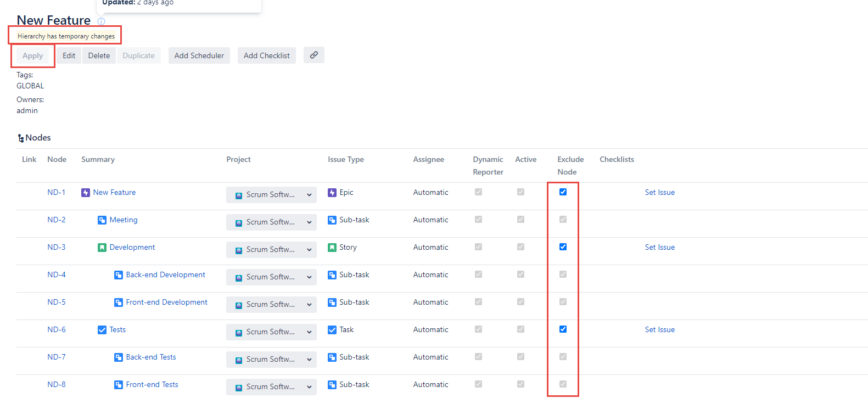Open Project dropdown for ND-8 Front-end Tests
Viewport: 868px width, 398px height.
(x=271, y=387)
